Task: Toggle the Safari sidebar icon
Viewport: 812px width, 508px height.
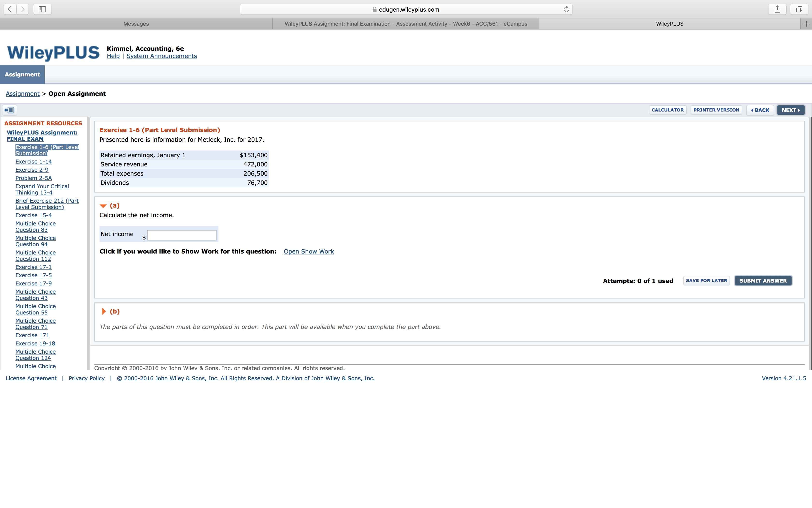Action: pos(42,9)
